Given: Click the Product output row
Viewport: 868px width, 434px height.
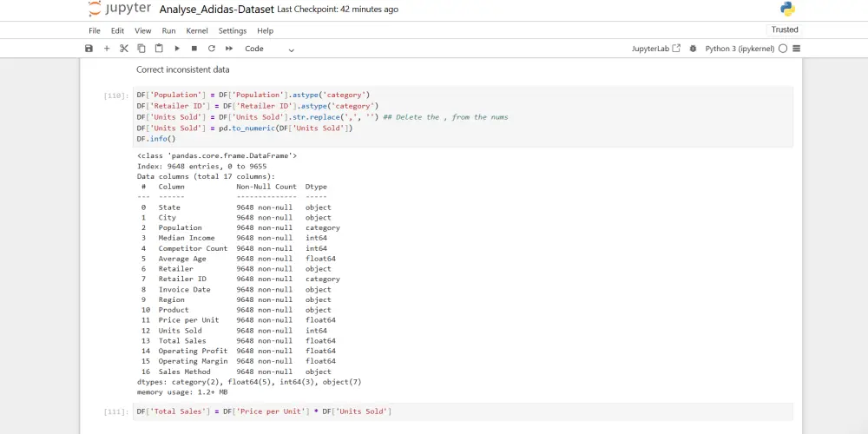Looking at the screenshot, I should point(236,310).
